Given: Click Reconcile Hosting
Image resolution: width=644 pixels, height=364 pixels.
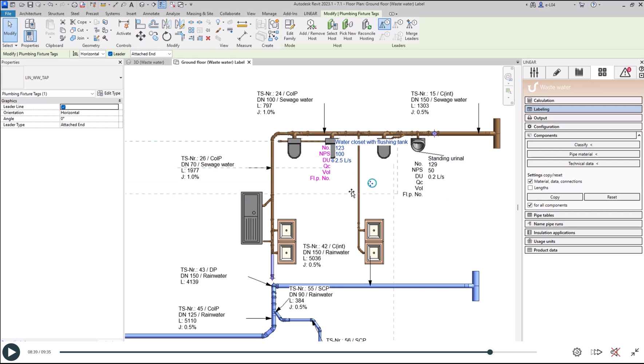Looking at the screenshot, I should coord(367,30).
